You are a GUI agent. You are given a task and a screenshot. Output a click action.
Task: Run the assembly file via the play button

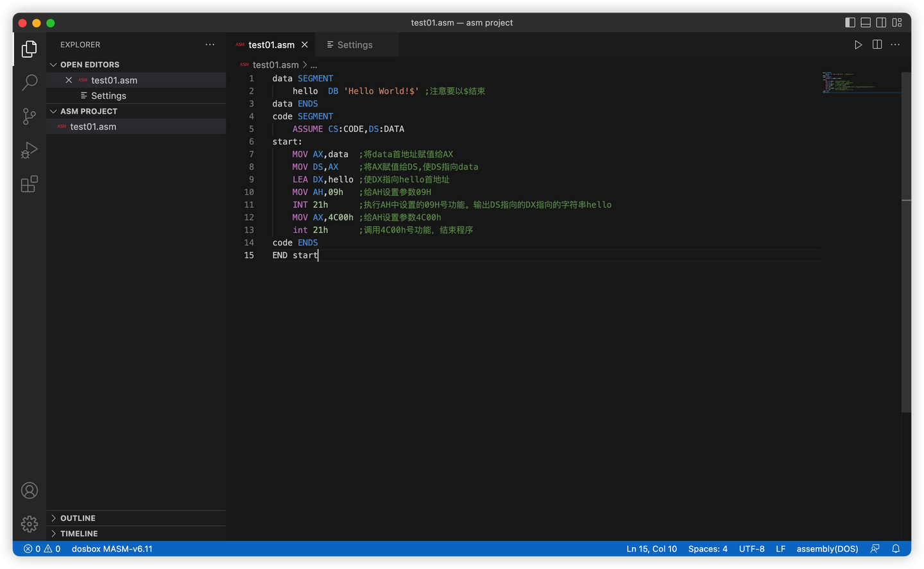pyautogui.click(x=859, y=44)
